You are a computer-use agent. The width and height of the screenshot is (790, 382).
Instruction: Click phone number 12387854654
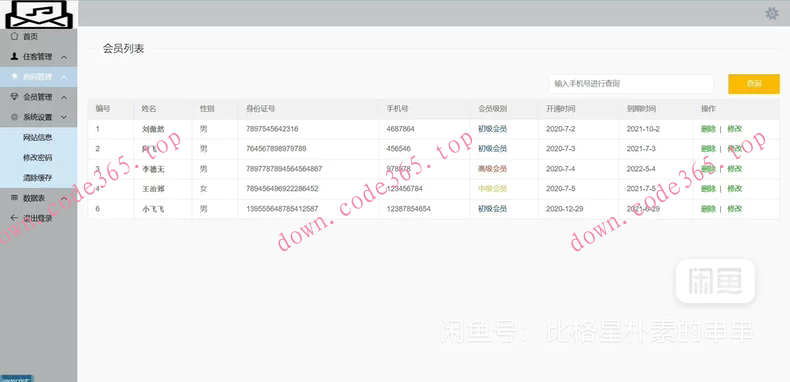click(x=409, y=209)
